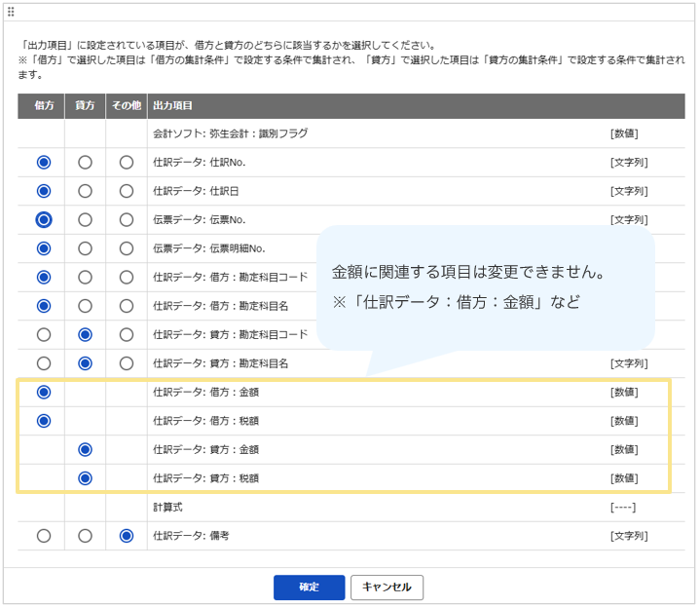Click [数値] type of 貸方：税額 row
Screen dimensions: 700x606
point(624,478)
